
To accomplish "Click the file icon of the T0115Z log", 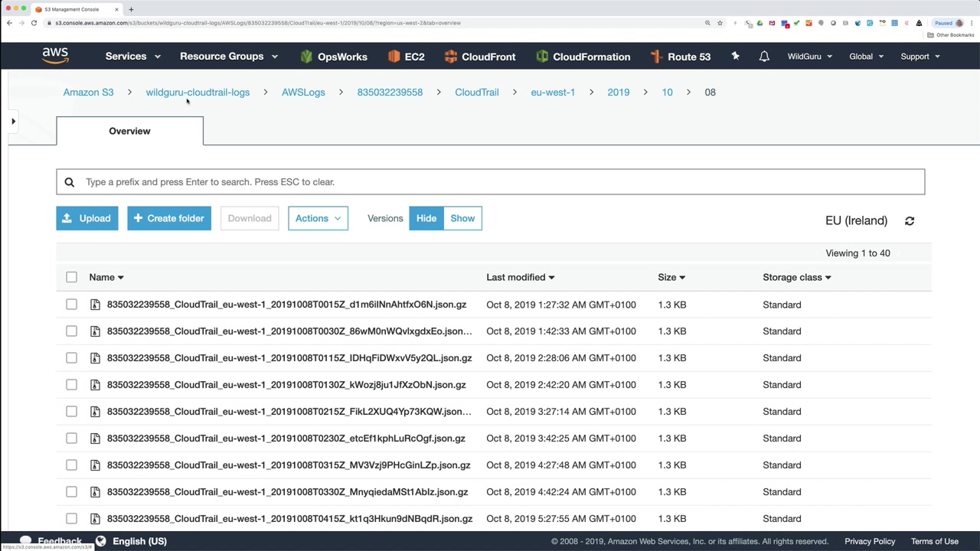I will 95,358.
